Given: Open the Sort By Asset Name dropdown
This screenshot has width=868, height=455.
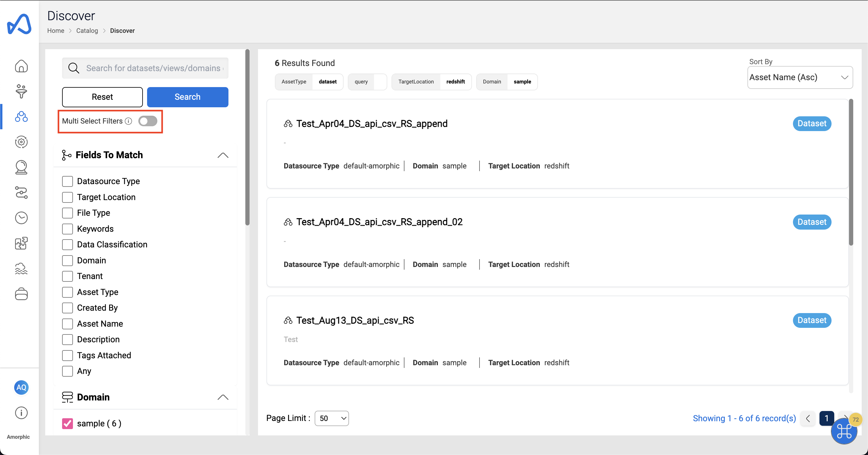Looking at the screenshot, I should click(800, 77).
